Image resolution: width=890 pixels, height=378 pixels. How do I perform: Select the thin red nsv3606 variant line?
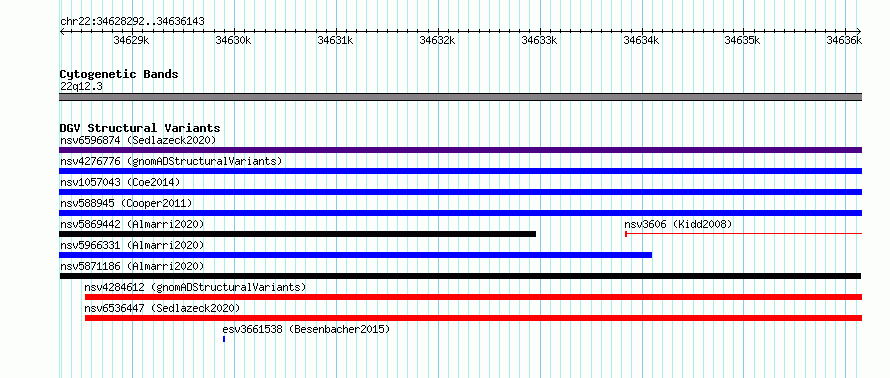coord(744,234)
